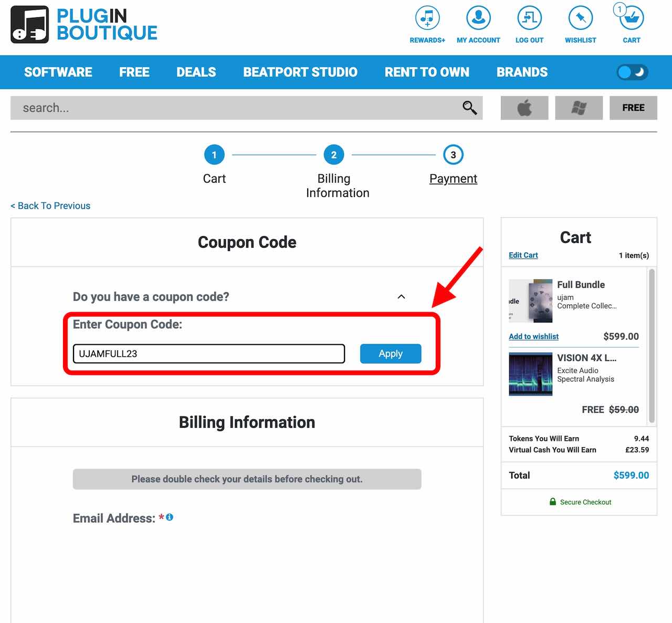Viewport: 672px width, 623px height.
Task: Open Full Bundle product thumbnail
Action: (530, 301)
